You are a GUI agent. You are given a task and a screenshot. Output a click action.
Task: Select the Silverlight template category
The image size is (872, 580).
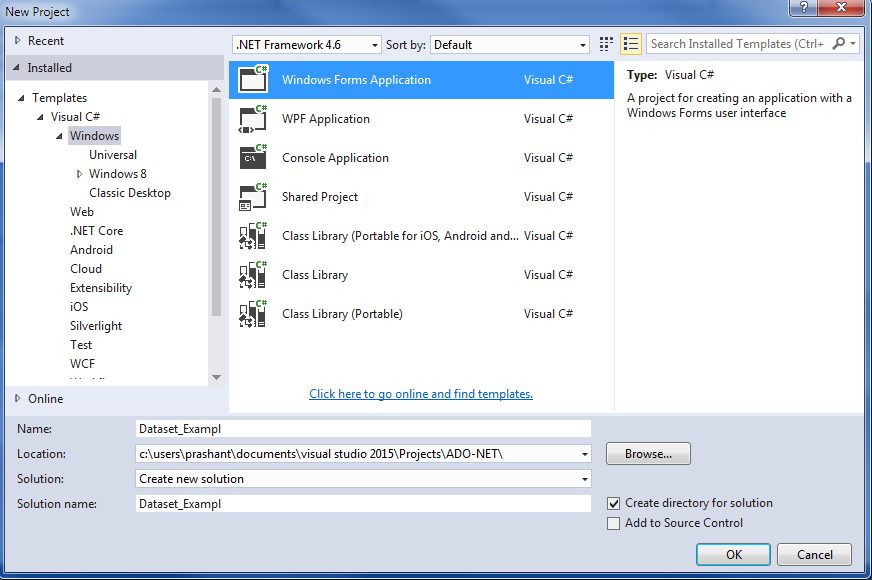96,326
